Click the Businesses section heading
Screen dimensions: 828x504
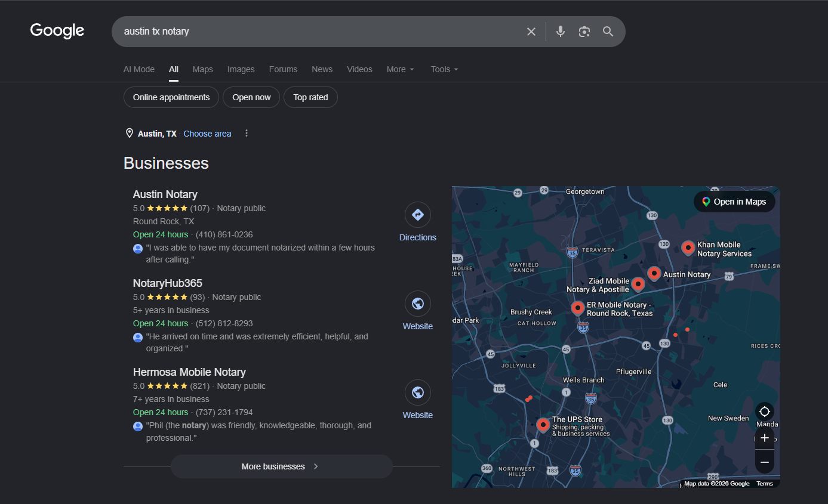point(166,163)
